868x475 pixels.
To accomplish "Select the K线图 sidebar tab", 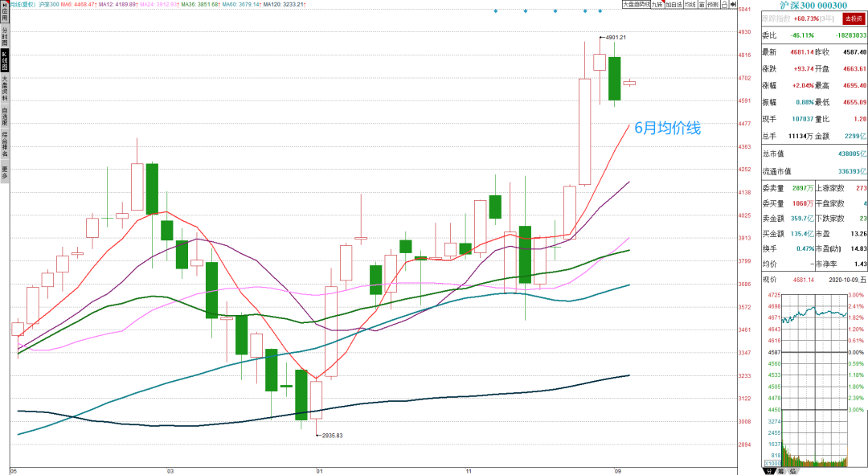I will pyautogui.click(x=5, y=61).
